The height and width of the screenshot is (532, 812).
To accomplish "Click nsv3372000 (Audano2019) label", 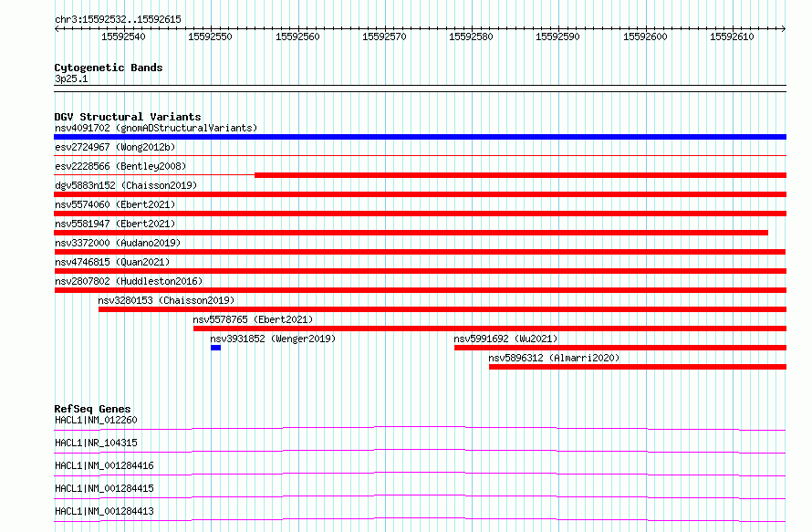I will 118,243.
